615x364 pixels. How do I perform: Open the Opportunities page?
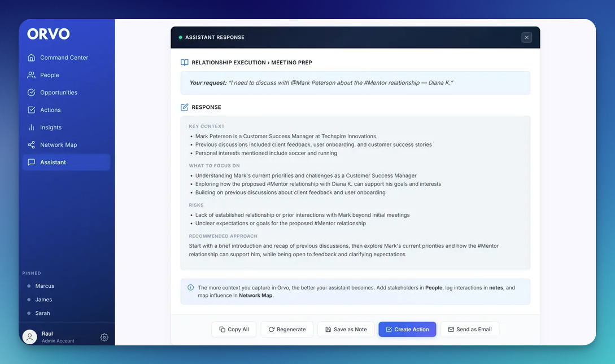click(x=58, y=93)
